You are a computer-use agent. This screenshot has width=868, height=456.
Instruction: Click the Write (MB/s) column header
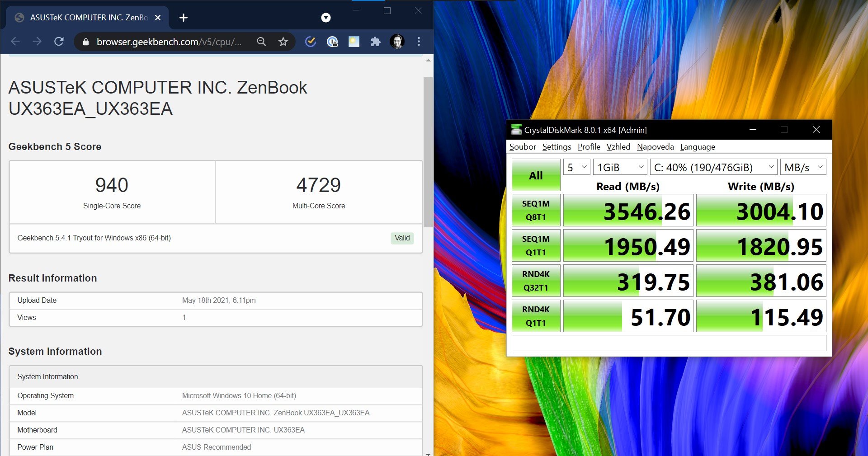761,187
